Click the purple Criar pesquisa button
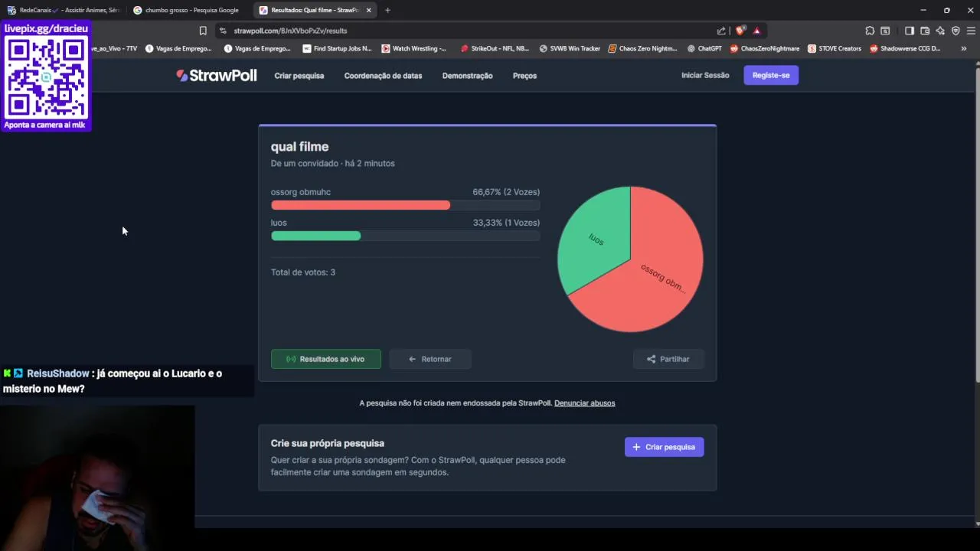The height and width of the screenshot is (551, 980). pyautogui.click(x=664, y=447)
